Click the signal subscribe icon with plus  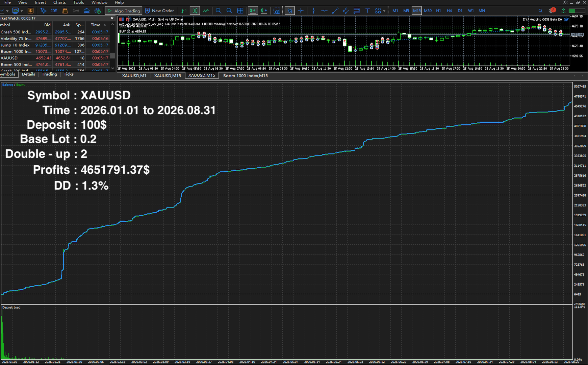98,11
